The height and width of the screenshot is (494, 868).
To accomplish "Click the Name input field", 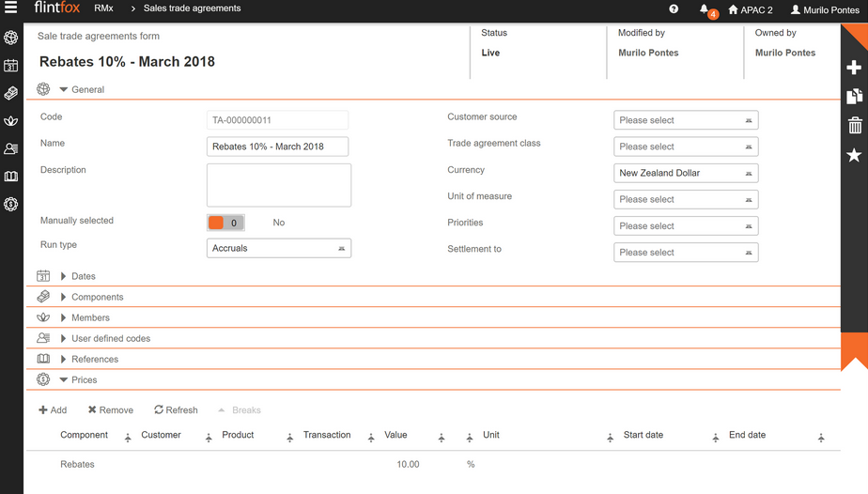I will tap(278, 147).
